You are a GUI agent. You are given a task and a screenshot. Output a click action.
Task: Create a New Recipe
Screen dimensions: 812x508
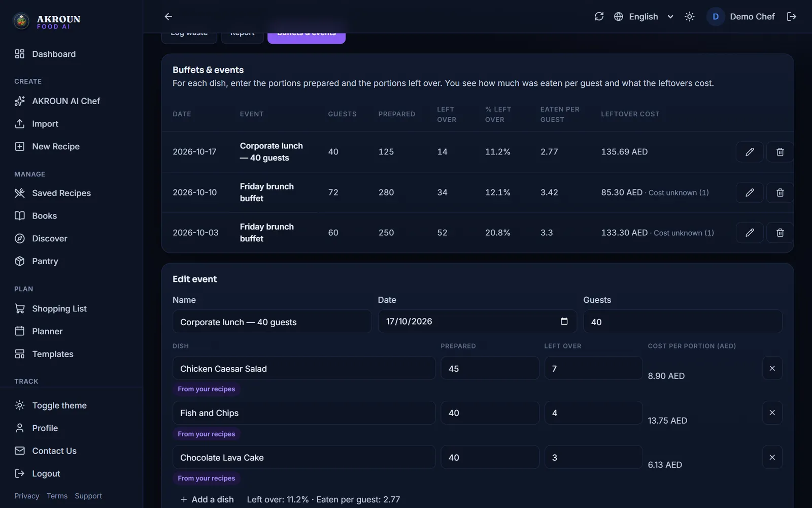tap(71, 146)
